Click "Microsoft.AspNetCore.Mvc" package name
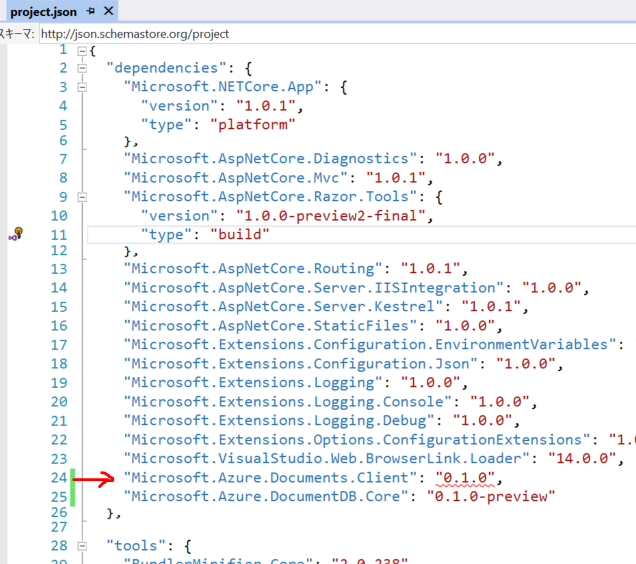 pos(236,178)
